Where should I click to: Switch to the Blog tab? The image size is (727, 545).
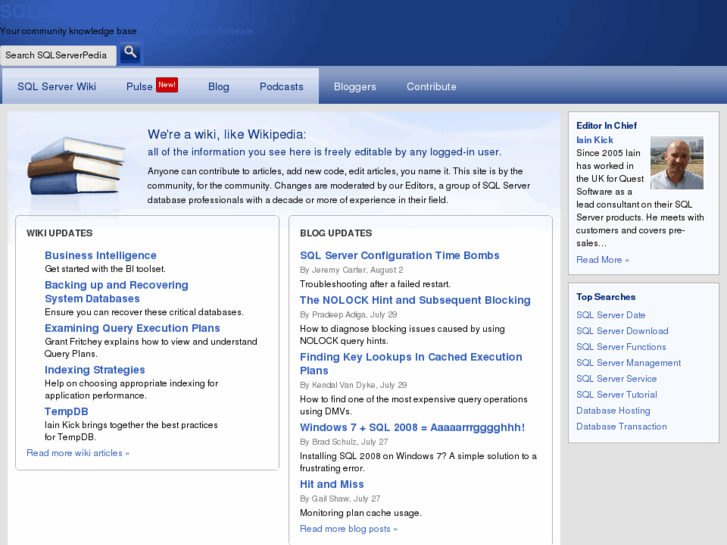tap(218, 87)
